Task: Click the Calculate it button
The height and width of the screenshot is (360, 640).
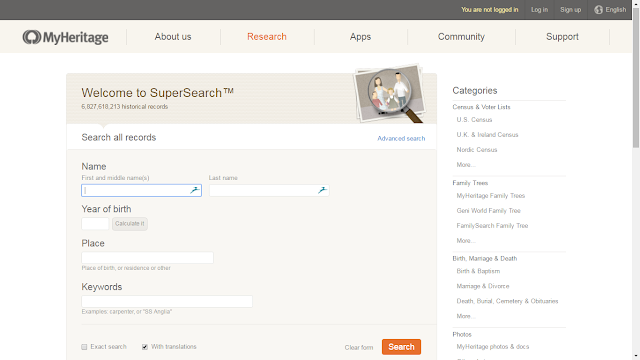Action: 130,224
